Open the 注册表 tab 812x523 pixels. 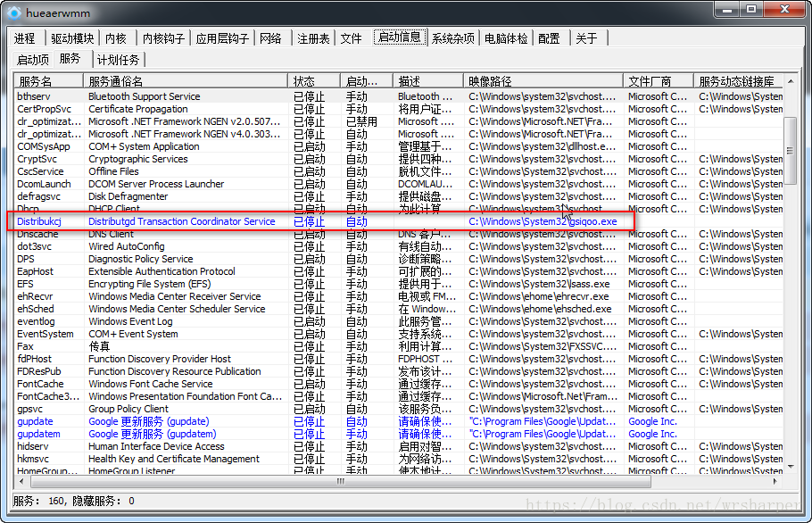(313, 38)
